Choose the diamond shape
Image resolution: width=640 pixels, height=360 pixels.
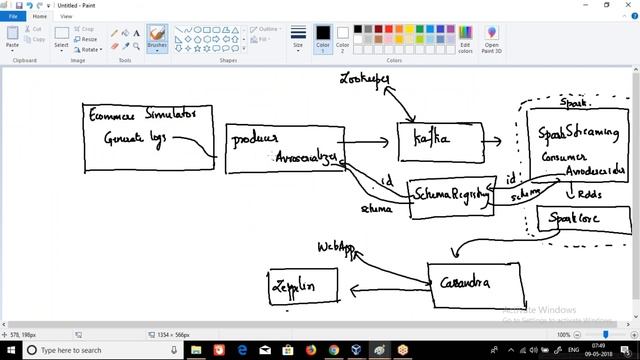188,39
